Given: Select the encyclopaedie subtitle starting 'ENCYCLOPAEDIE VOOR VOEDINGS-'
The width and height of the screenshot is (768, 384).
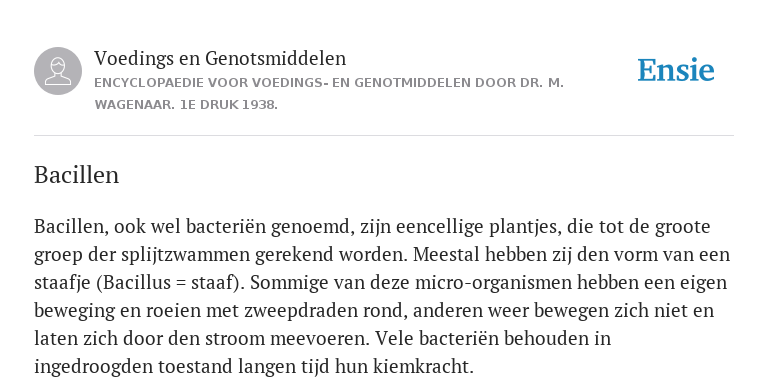Looking at the screenshot, I should pyautogui.click(x=329, y=83).
